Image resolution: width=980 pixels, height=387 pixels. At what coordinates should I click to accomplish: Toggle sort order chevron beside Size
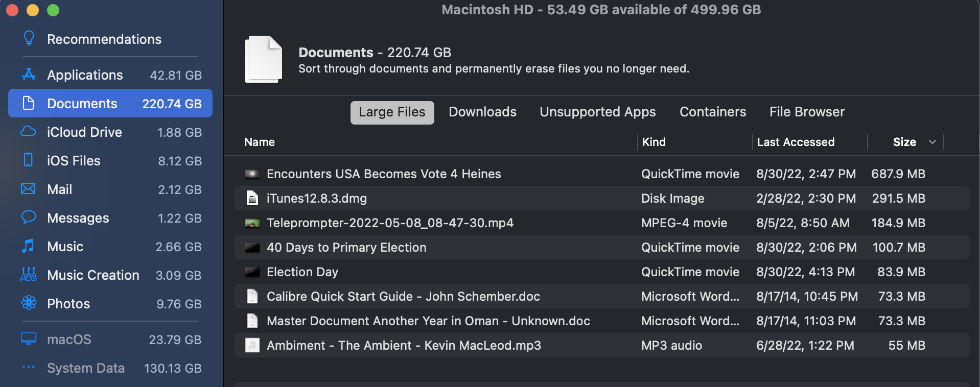click(x=932, y=142)
